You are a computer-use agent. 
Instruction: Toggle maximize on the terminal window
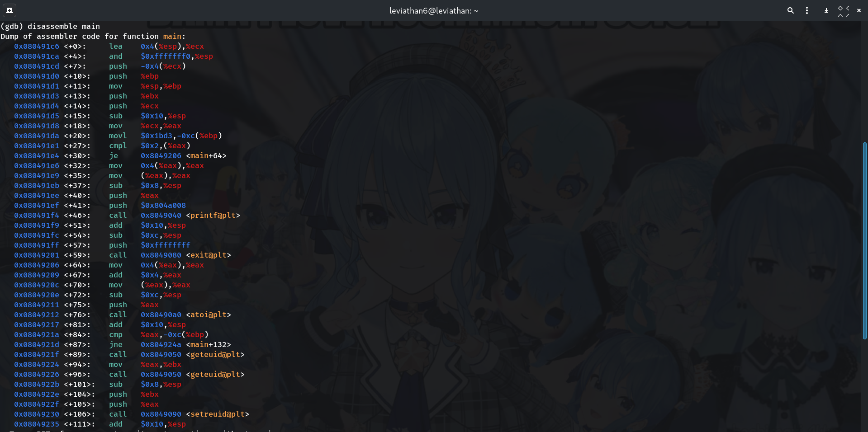tap(843, 10)
